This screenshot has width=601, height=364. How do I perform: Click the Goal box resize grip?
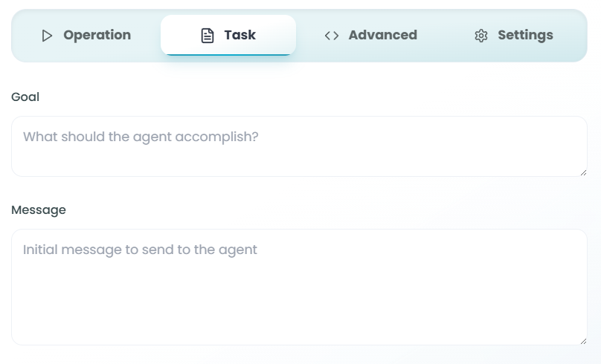click(582, 172)
